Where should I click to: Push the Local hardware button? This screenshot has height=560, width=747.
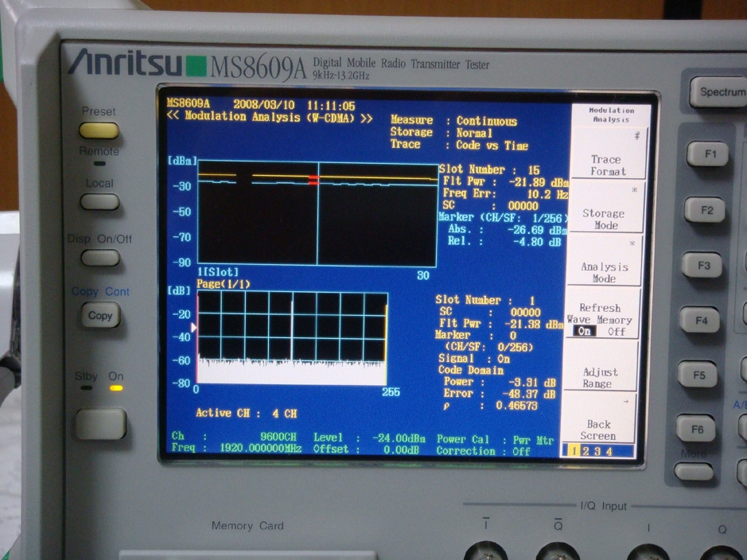(x=99, y=202)
